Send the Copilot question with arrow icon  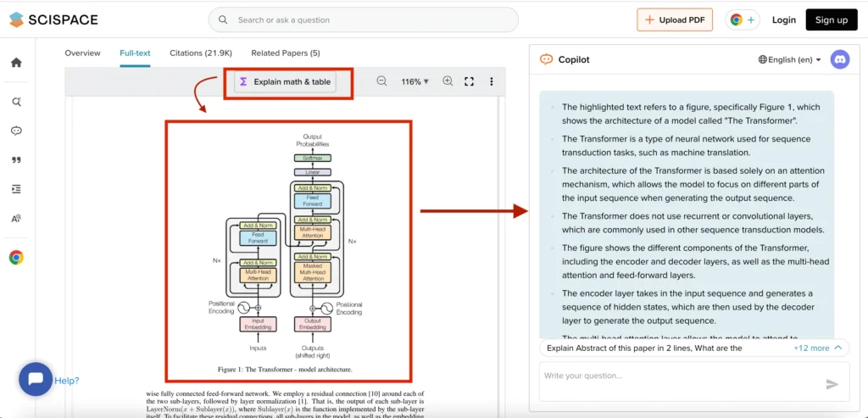coord(832,384)
